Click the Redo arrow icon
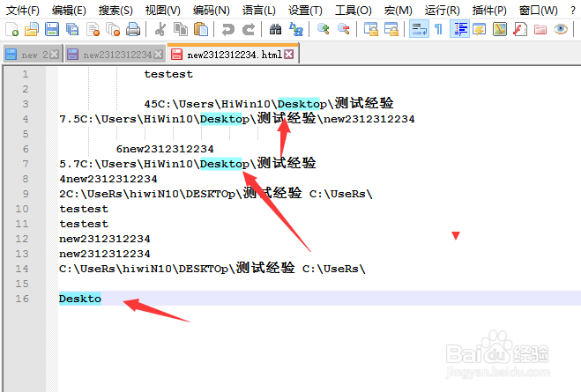581x392 pixels. pyautogui.click(x=249, y=29)
